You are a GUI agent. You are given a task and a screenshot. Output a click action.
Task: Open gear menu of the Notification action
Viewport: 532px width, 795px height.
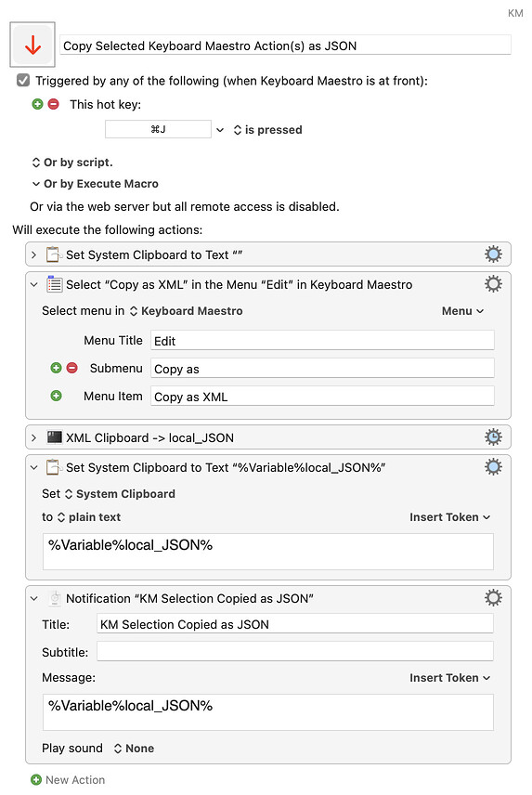point(493,598)
